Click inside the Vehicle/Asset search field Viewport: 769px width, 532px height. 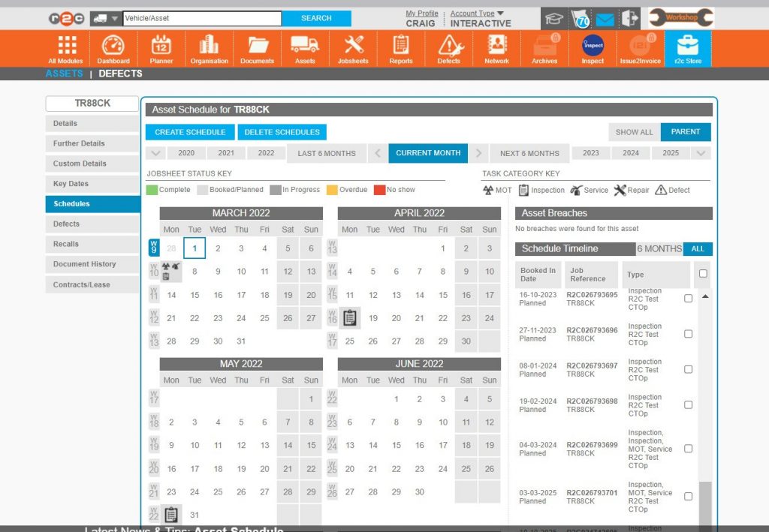(199, 18)
